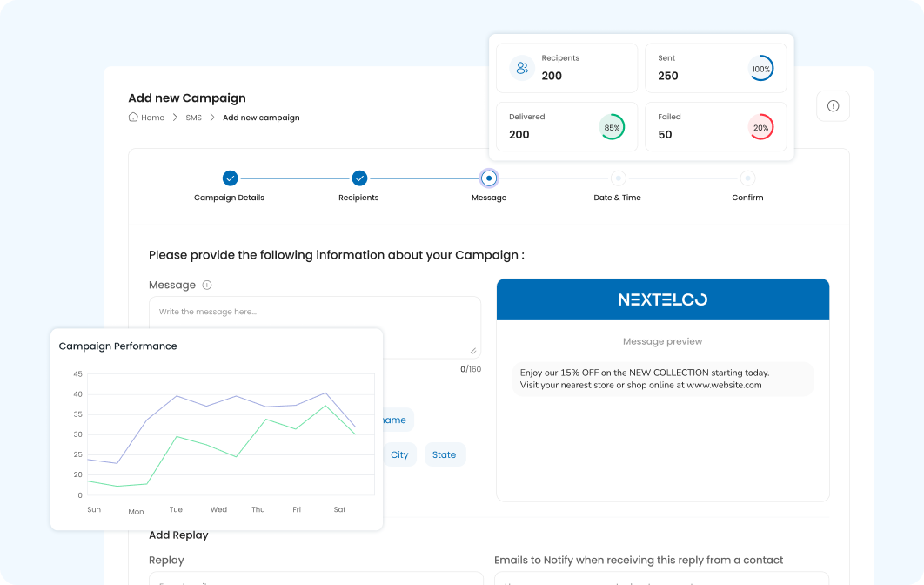The height and width of the screenshot is (585, 924).
Task: Go to Home breadcrumb link
Action: 152,118
